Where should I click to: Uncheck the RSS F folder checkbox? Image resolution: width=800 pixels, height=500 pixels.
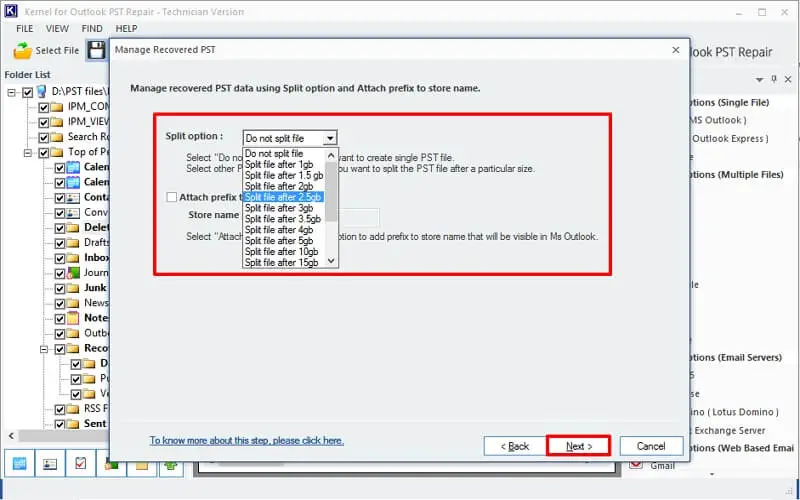pyautogui.click(x=60, y=409)
